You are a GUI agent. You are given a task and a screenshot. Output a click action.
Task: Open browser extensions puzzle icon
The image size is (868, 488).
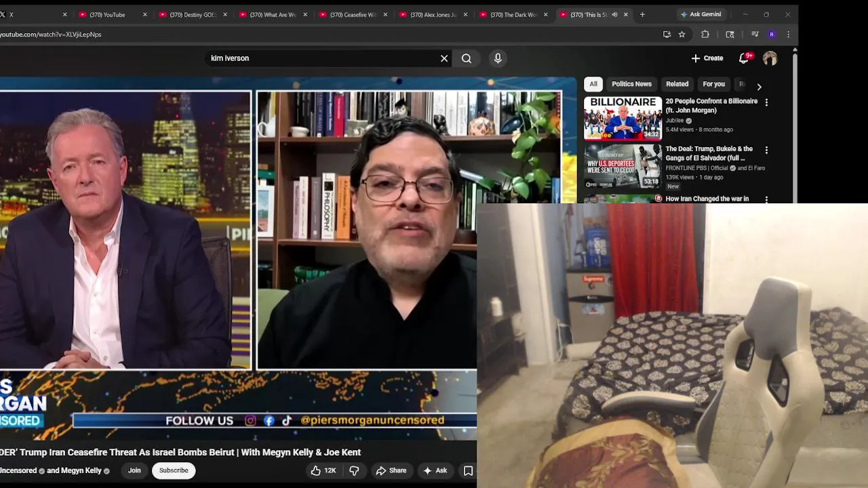[x=705, y=34]
